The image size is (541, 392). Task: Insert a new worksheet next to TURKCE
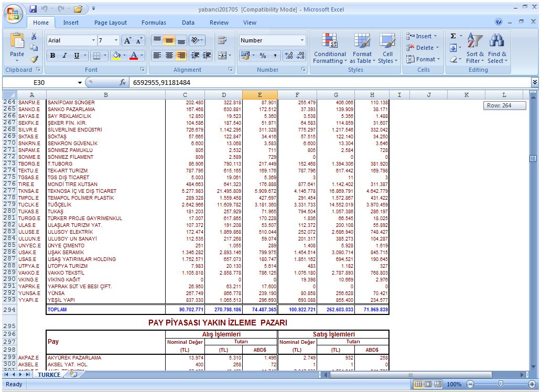pyautogui.click(x=73, y=374)
